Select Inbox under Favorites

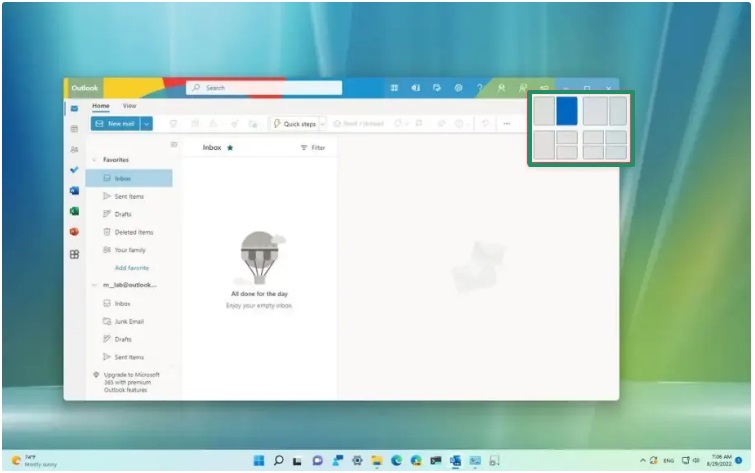(x=129, y=178)
